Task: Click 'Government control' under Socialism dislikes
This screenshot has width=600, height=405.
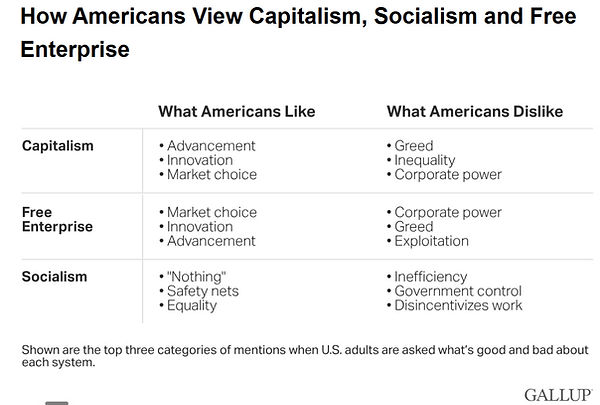Action: pyautogui.click(x=458, y=291)
